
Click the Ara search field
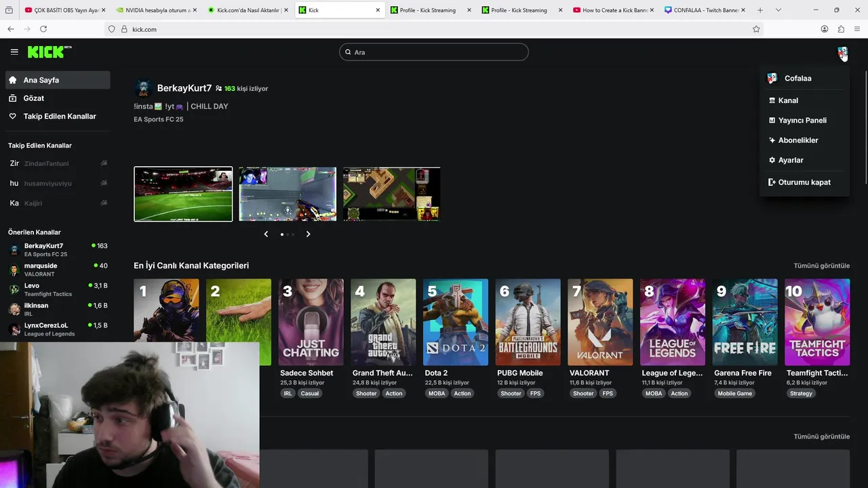(x=434, y=52)
